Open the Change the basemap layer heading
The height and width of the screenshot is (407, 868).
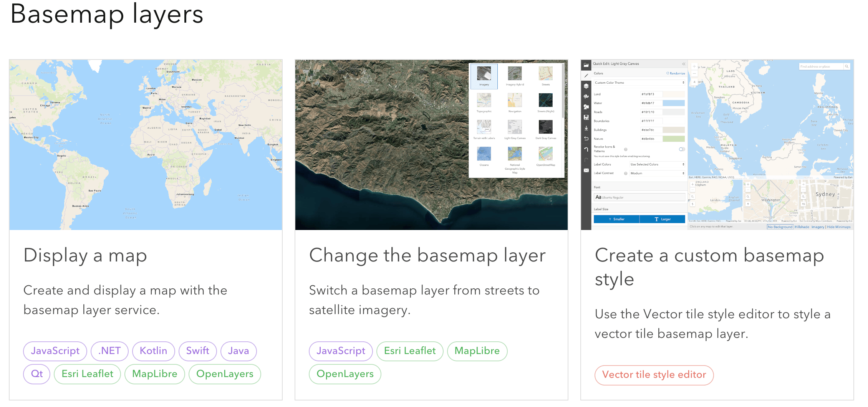(427, 256)
